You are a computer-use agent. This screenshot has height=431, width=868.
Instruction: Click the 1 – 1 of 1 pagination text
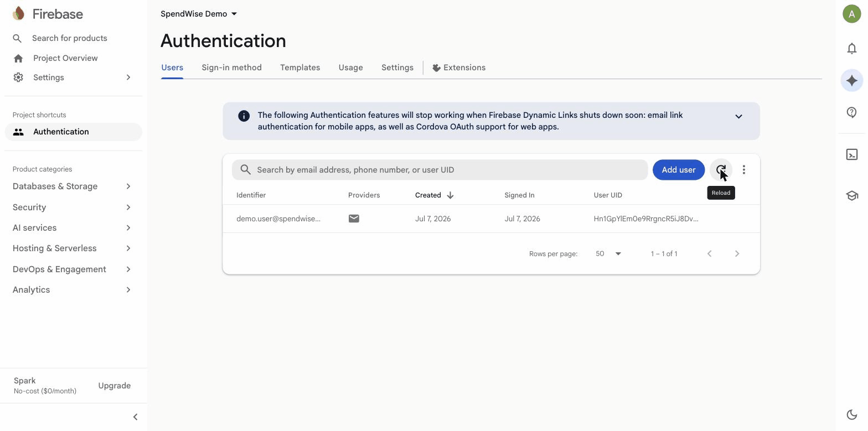point(664,253)
